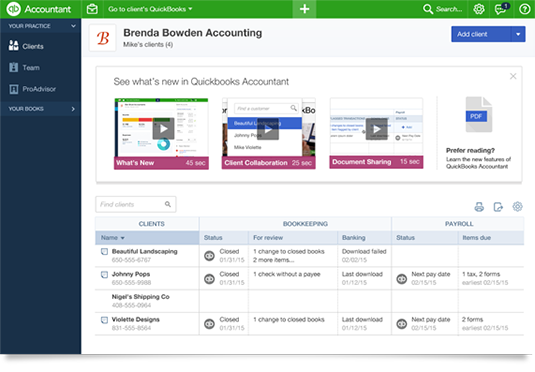This screenshot has width=535, height=372.
Task: Click the search icon in Find clients
Action: 168,204
